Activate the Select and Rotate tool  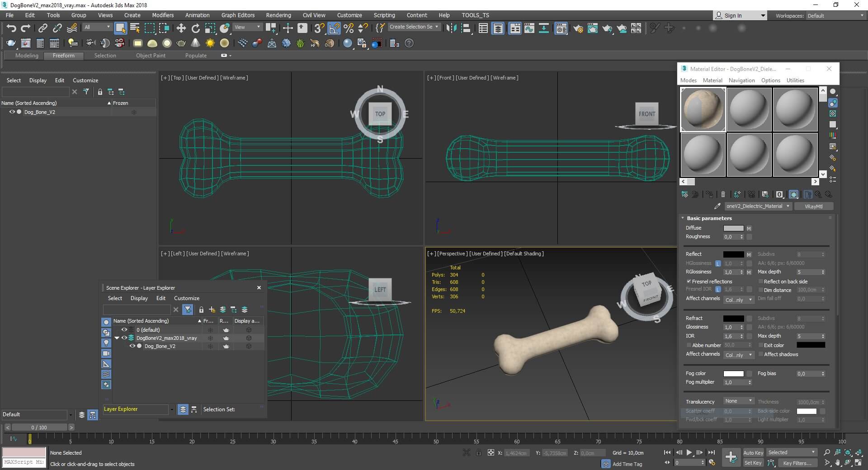[x=195, y=28]
